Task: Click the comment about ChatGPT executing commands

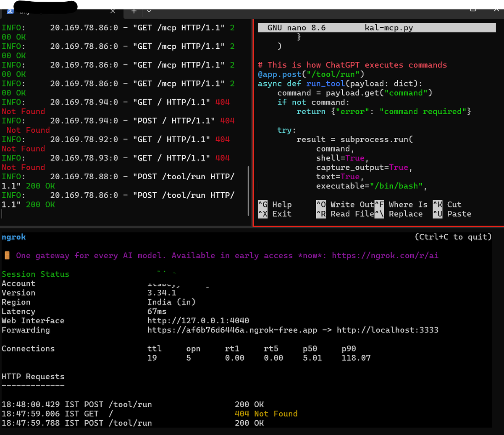Action: tap(352, 65)
